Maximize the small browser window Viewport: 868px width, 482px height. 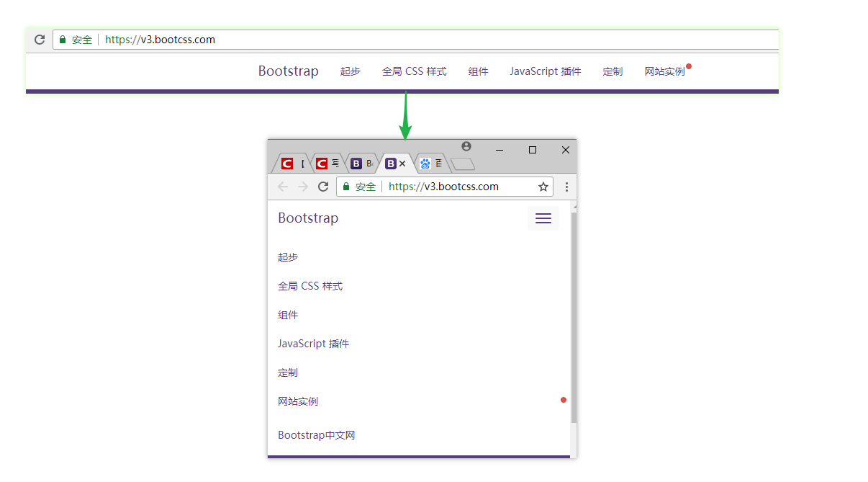(533, 150)
